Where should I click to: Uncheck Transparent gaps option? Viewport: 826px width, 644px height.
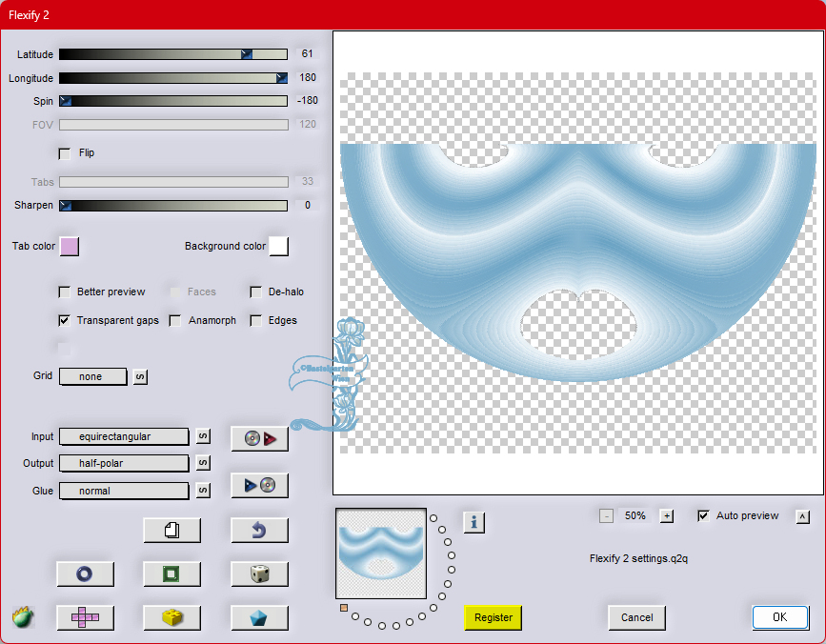(x=65, y=321)
